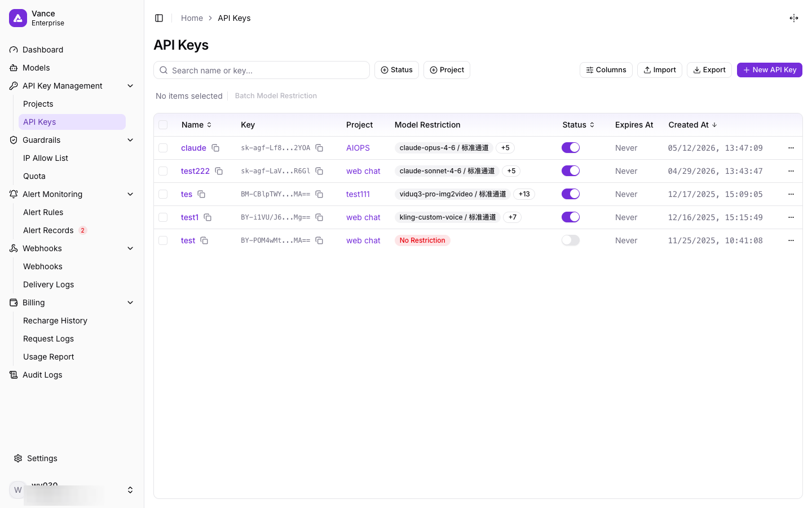The image size is (812, 508).
Task: Click the Import button
Action: pyautogui.click(x=660, y=70)
